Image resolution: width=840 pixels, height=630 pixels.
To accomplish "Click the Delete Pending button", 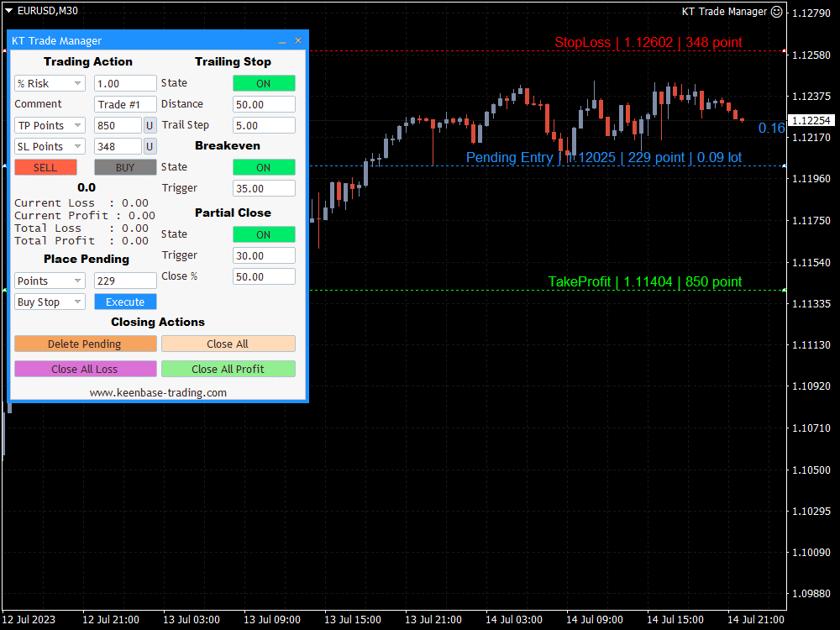I will click(85, 343).
